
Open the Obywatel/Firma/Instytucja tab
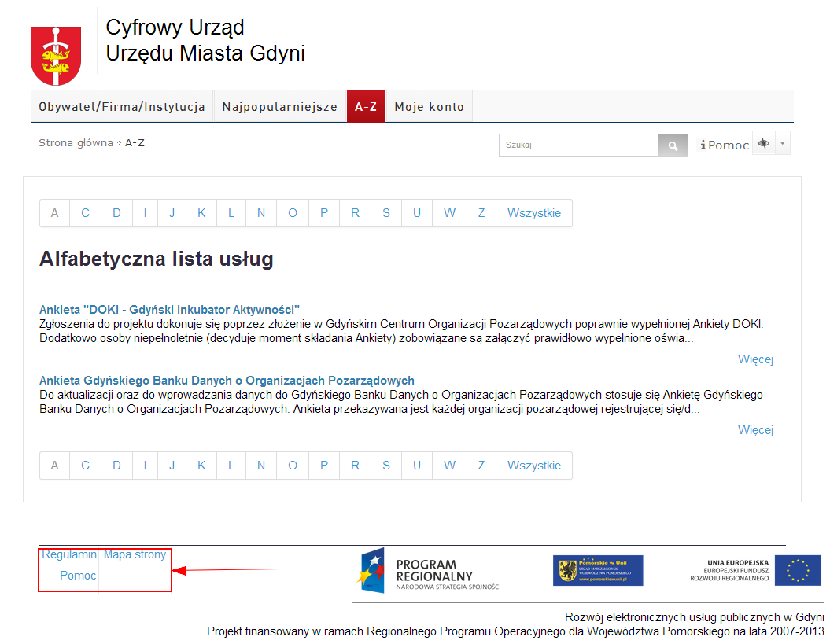pyautogui.click(x=122, y=107)
